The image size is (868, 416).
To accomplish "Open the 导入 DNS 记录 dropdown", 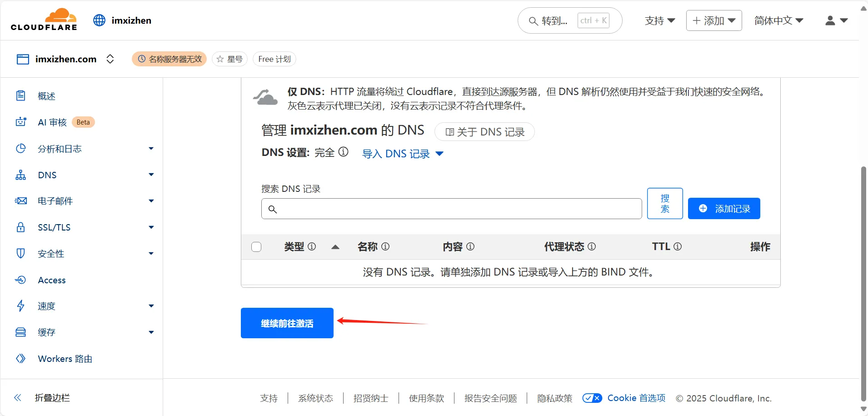I will coord(403,154).
